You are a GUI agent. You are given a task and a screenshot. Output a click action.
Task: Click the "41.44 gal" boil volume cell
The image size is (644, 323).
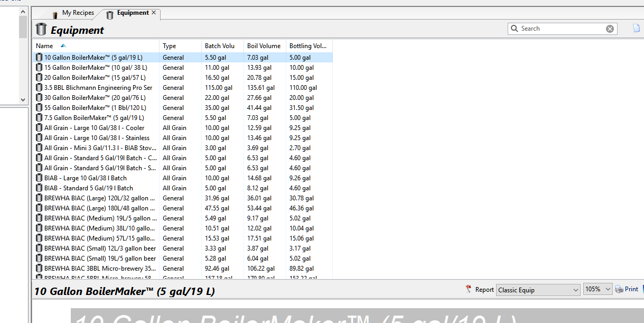(259, 108)
